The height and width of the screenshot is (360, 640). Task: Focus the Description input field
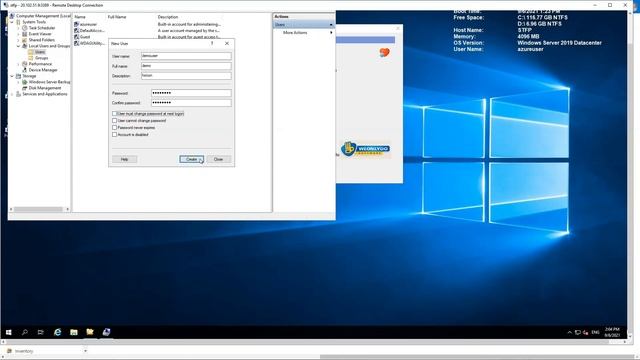coord(186,76)
